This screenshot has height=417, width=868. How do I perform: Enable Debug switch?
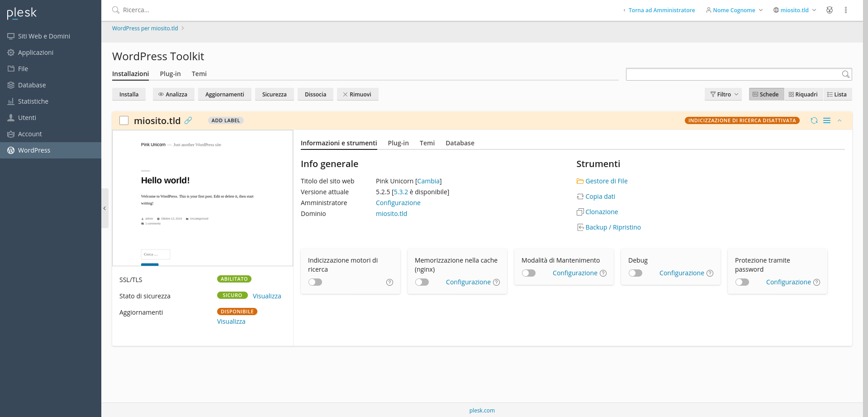point(636,273)
